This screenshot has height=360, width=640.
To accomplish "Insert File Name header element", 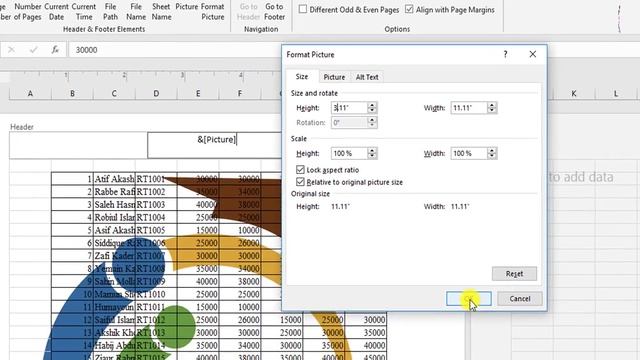I will [x=136, y=12].
